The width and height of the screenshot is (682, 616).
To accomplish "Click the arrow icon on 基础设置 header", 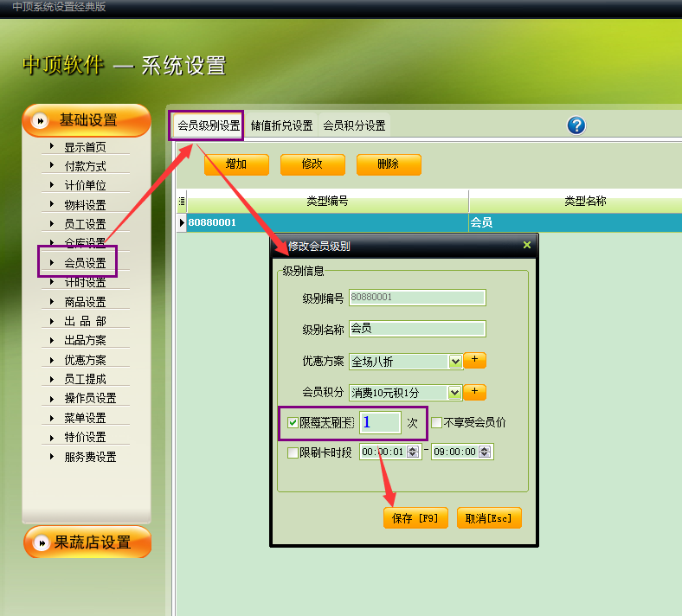I will pos(41,120).
